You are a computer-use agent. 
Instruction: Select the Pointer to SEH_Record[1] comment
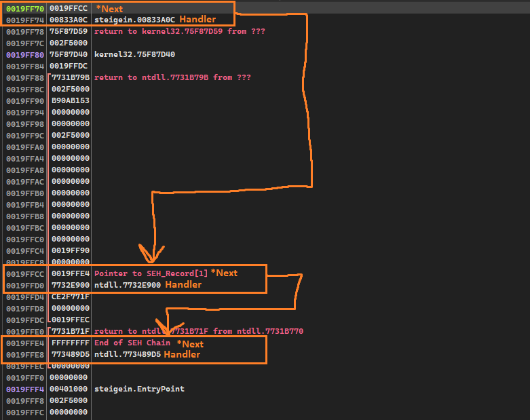point(151,273)
